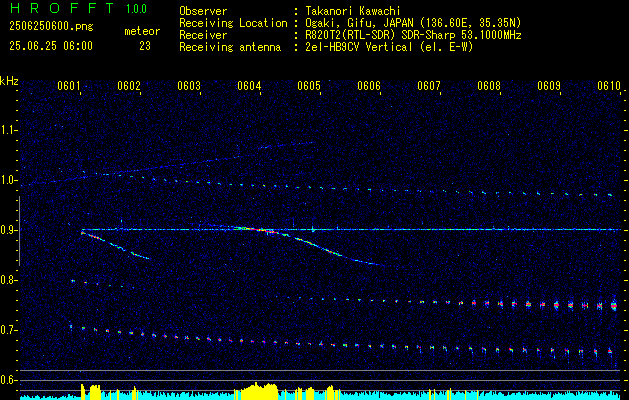Click the meteor count 23

(145, 46)
